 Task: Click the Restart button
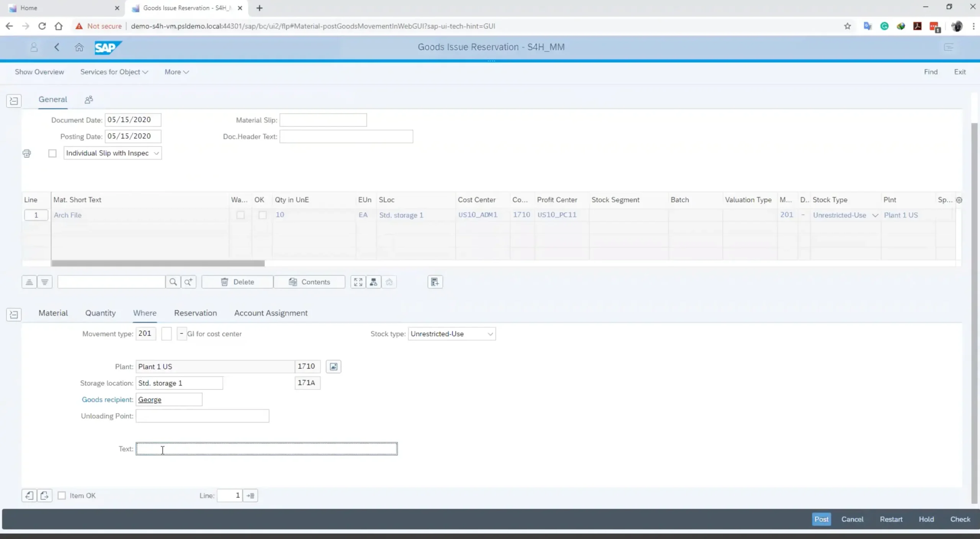pyautogui.click(x=891, y=519)
